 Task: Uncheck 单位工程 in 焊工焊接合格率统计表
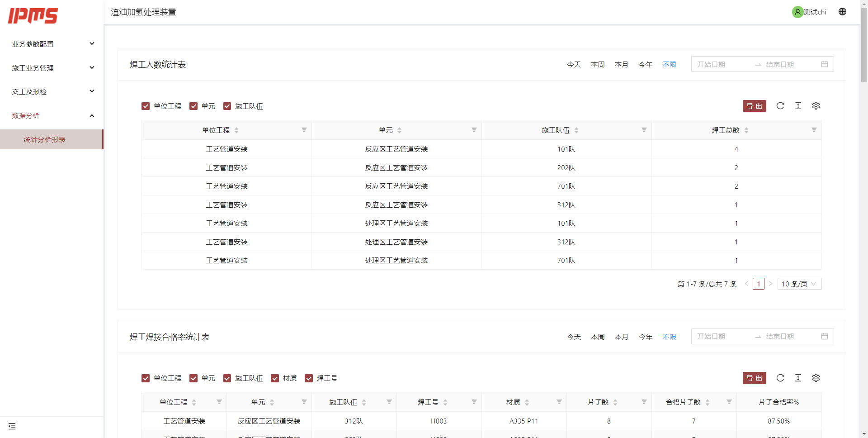pyautogui.click(x=146, y=378)
